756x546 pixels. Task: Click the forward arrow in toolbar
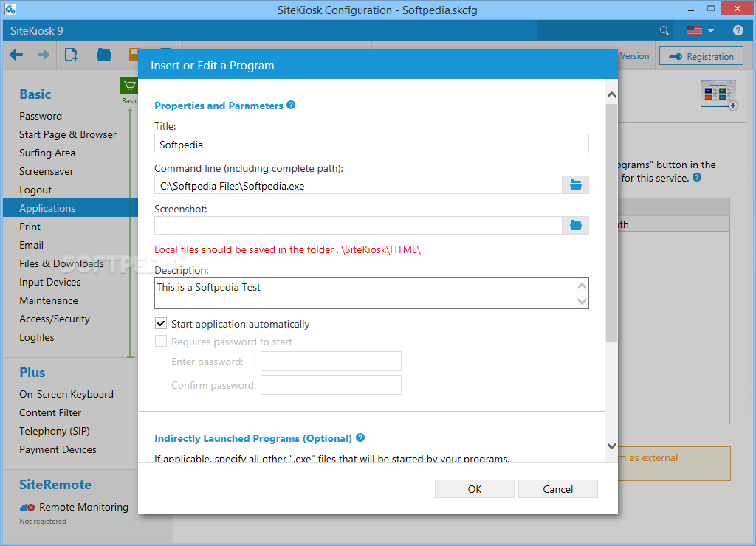[x=44, y=55]
